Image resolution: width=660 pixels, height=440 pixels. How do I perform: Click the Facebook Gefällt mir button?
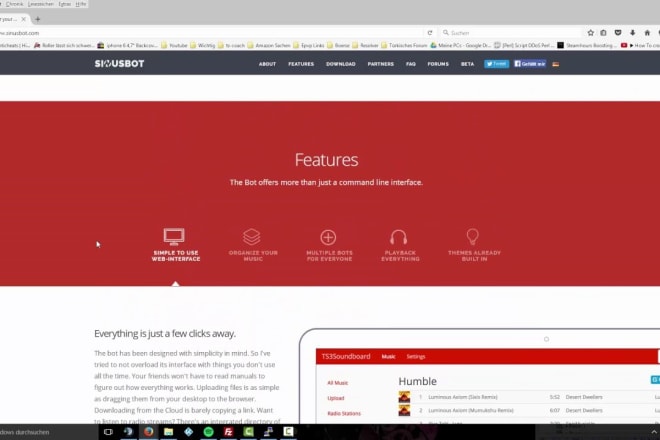pos(530,64)
